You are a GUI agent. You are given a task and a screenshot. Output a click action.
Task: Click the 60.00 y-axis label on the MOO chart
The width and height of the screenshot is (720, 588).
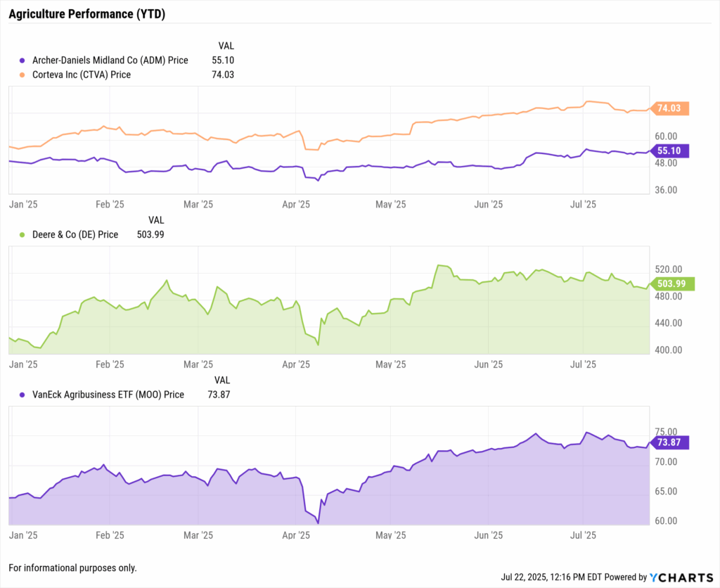click(x=666, y=521)
